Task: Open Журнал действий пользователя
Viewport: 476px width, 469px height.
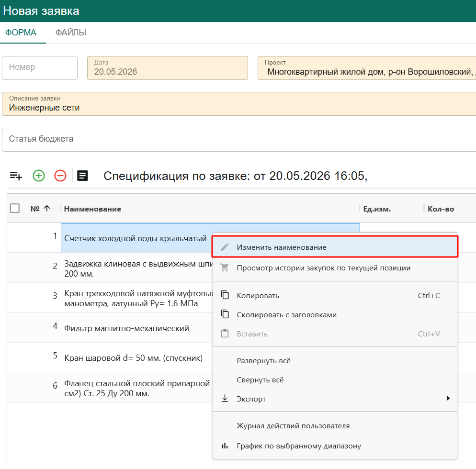Action: pos(335,425)
